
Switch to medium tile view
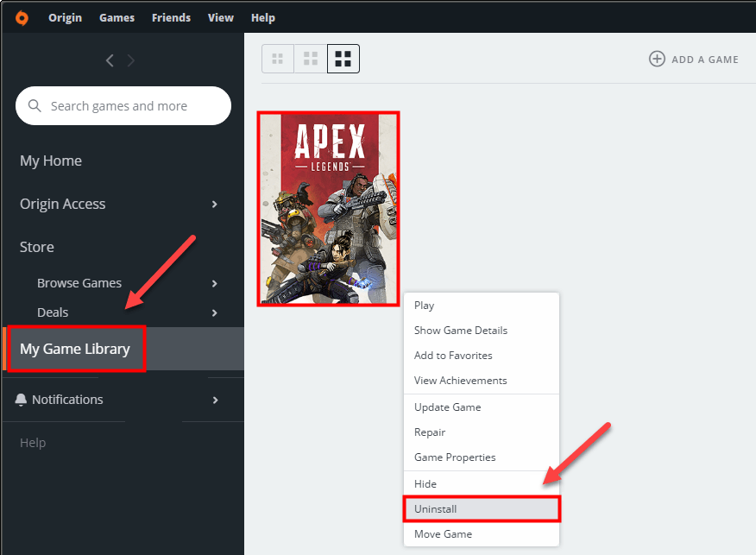pyautogui.click(x=311, y=59)
